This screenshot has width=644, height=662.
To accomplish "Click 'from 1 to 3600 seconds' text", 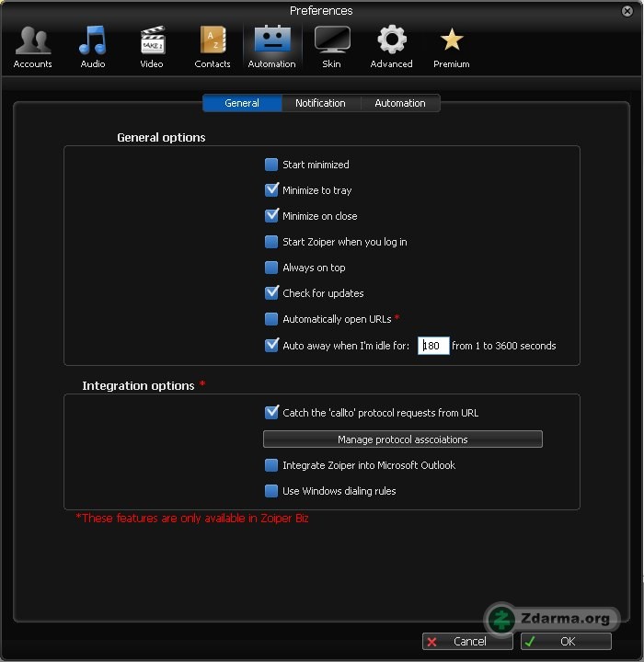I will [504, 346].
